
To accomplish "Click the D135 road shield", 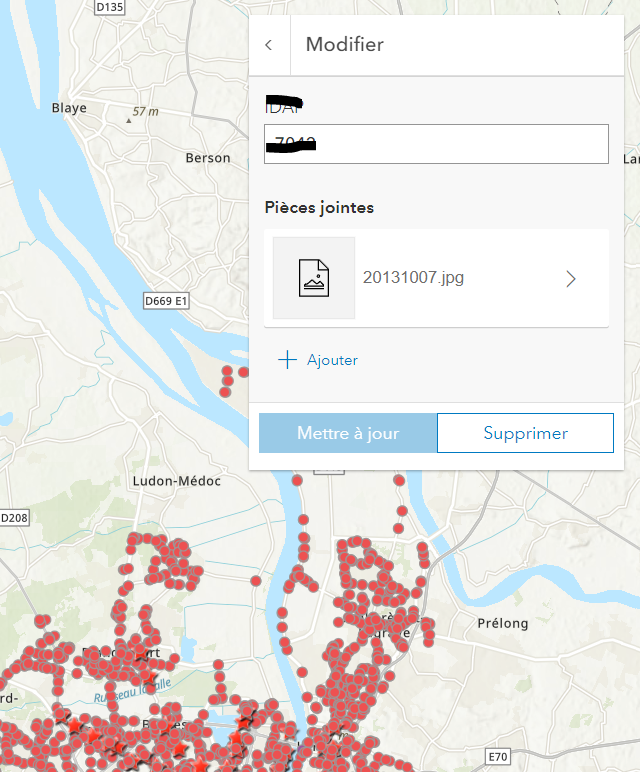I will (x=110, y=6).
